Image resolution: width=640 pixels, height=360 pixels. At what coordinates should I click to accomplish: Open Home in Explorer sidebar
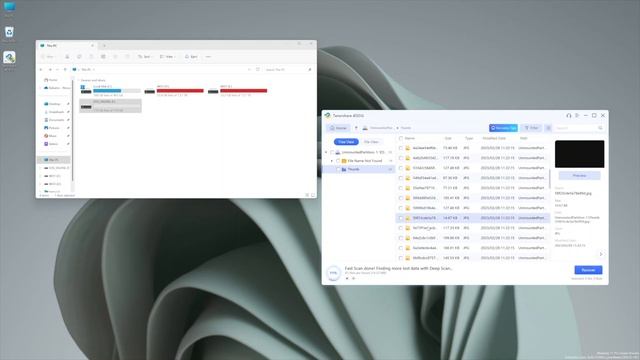[x=51, y=80]
